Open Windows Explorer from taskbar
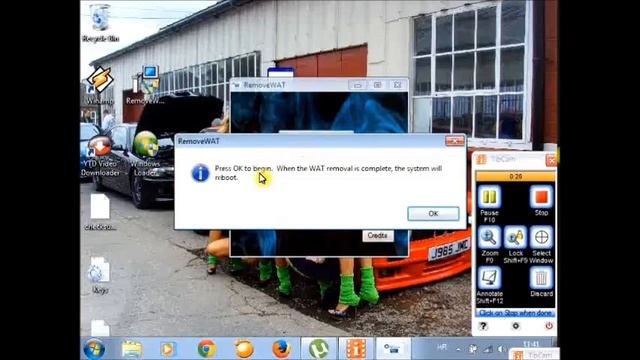 pyautogui.click(x=131, y=349)
